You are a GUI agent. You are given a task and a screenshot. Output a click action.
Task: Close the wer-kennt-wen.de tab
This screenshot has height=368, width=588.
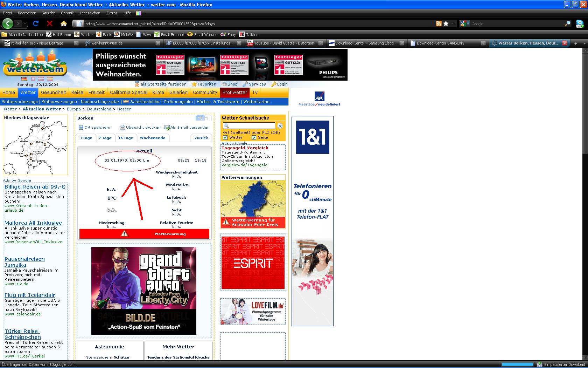[158, 43]
